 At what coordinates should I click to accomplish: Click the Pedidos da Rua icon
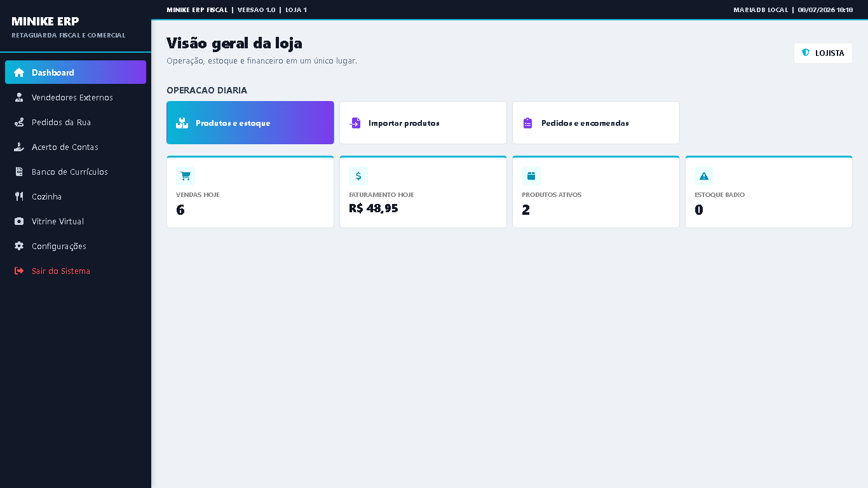point(19,122)
